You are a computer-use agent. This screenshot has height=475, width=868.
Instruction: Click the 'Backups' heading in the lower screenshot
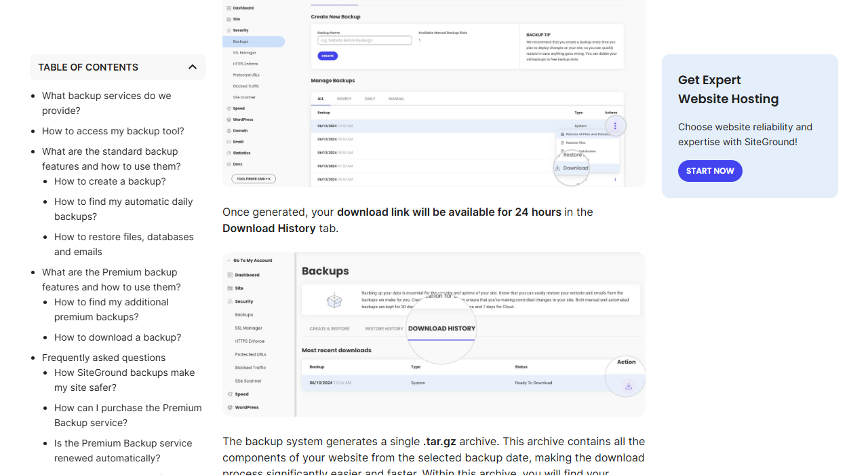point(325,271)
